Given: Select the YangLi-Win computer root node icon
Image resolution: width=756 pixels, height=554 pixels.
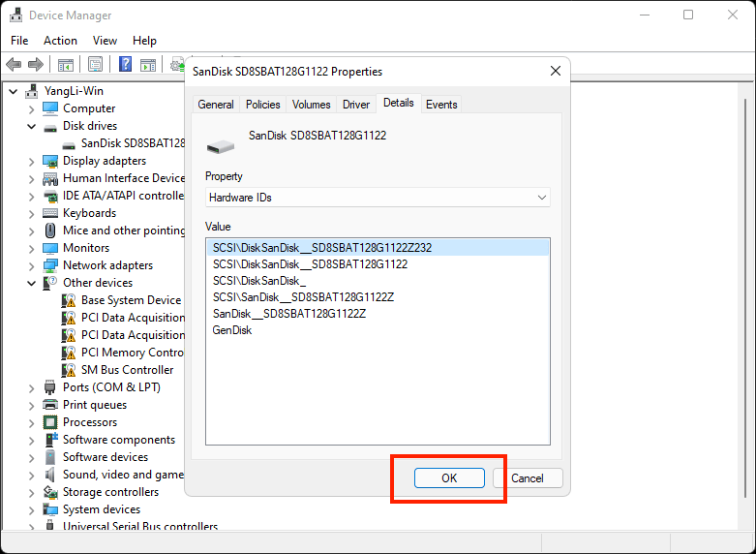Looking at the screenshot, I should 32,91.
